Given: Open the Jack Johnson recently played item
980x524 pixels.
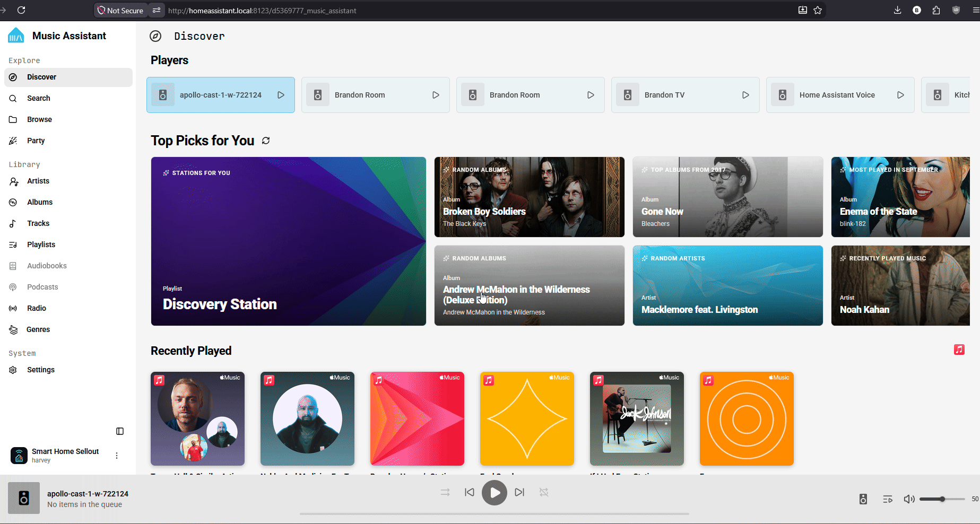Looking at the screenshot, I should click(x=637, y=418).
